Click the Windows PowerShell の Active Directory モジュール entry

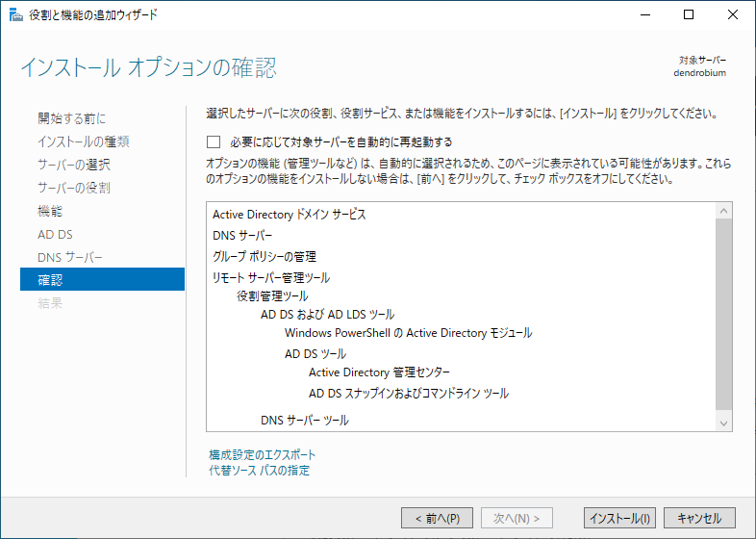point(409,333)
